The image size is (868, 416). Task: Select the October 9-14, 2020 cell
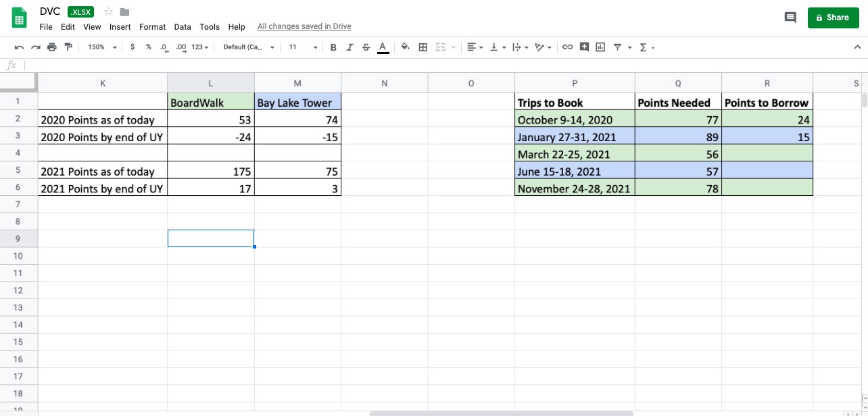coord(575,120)
